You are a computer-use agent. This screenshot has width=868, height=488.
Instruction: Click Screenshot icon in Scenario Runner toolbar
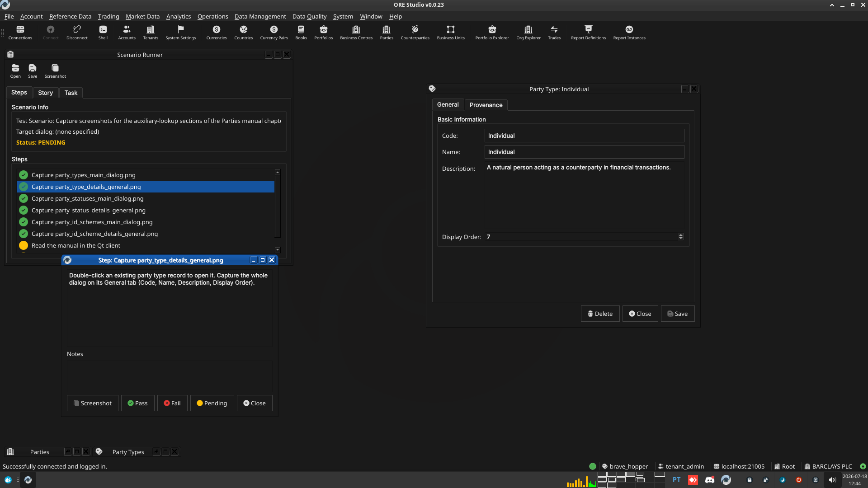[x=55, y=71]
